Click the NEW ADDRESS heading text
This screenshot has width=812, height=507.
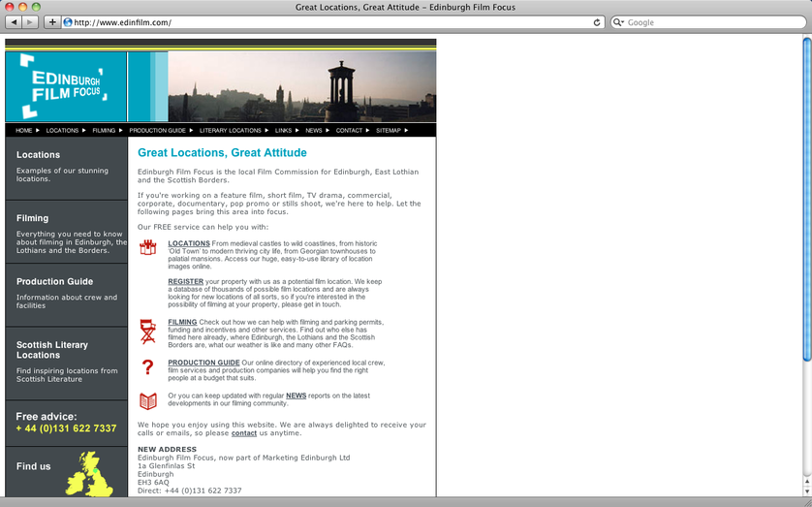(167, 449)
